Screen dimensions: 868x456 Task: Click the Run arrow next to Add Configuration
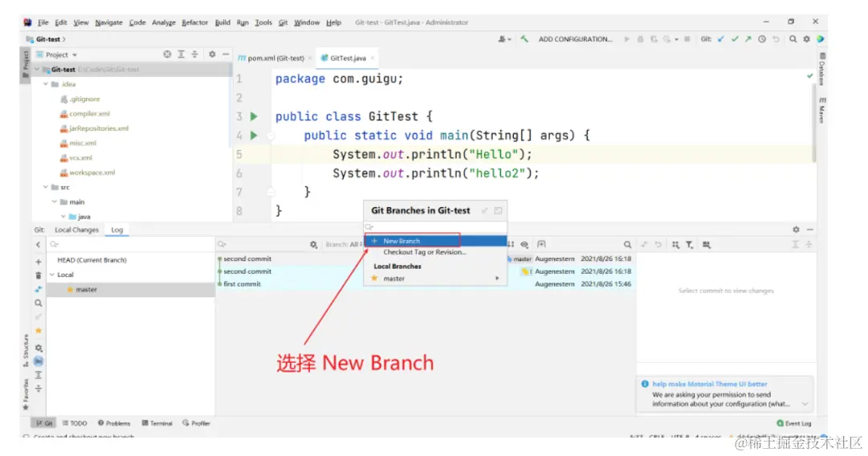point(626,39)
